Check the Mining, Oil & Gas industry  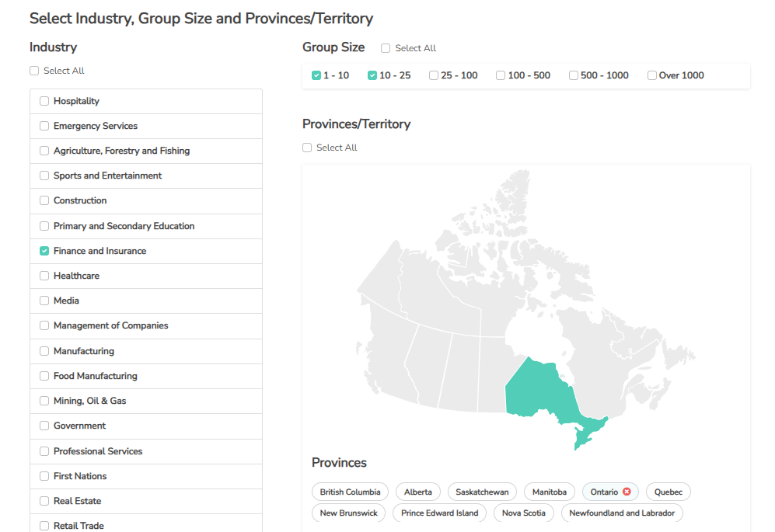[44, 401]
